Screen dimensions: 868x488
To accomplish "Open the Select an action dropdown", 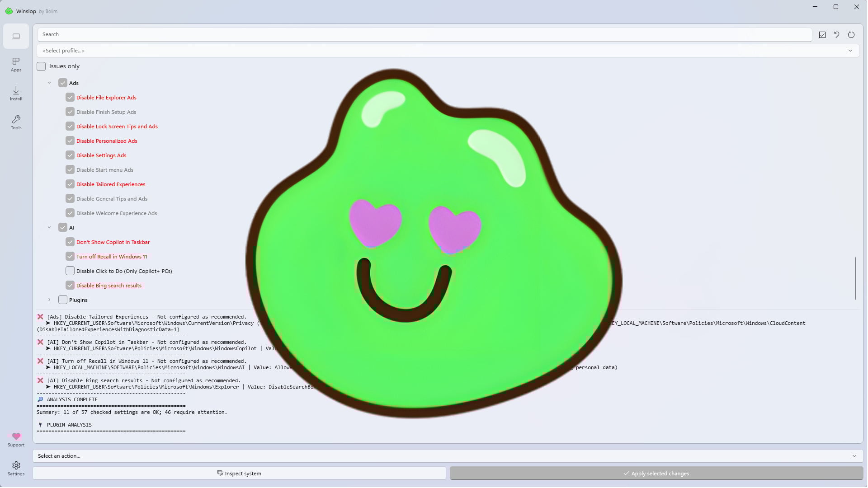I will 448,456.
